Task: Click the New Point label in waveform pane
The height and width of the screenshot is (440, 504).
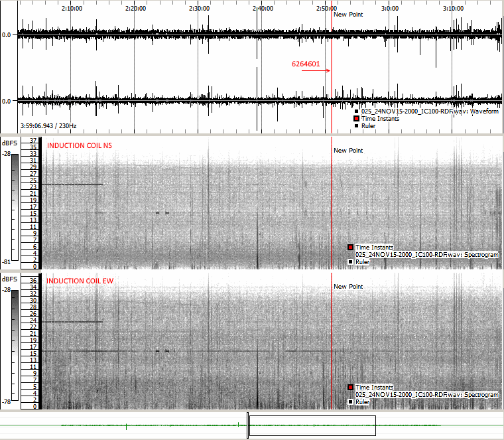Action: pyautogui.click(x=348, y=14)
